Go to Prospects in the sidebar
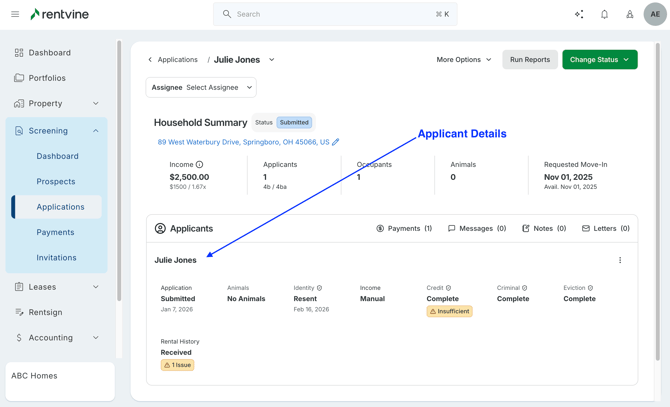670x407 pixels. pos(56,182)
